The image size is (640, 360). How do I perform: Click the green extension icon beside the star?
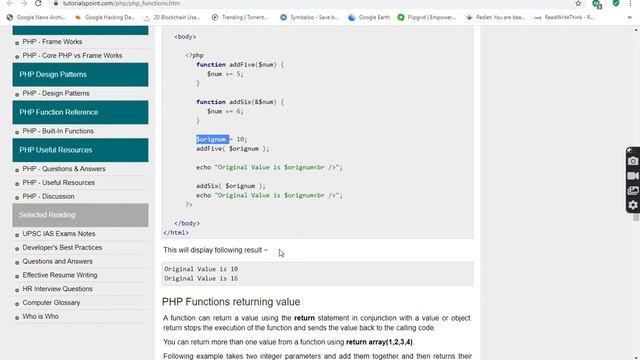(597, 4)
